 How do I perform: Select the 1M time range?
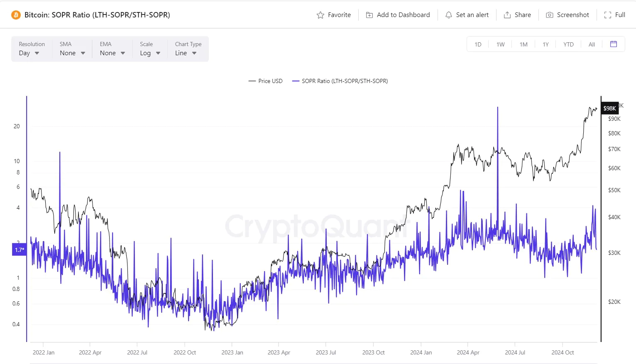point(523,44)
